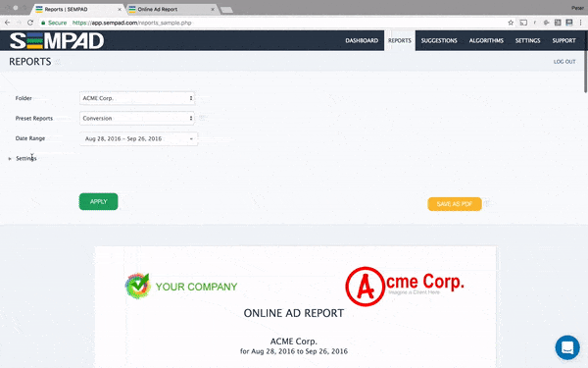Click the browser forward arrow
Screen dimensions: 588x368
click(19, 23)
